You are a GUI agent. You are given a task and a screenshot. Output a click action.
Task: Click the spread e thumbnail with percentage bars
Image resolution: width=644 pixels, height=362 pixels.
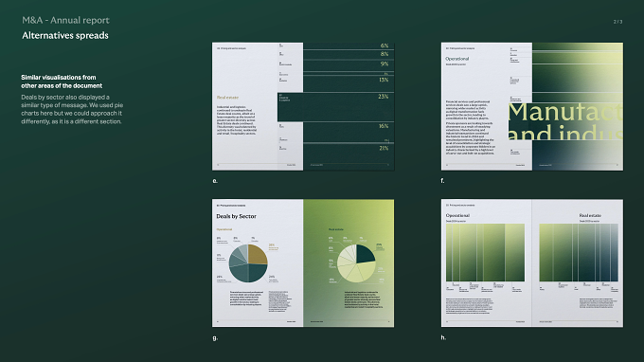coord(303,106)
